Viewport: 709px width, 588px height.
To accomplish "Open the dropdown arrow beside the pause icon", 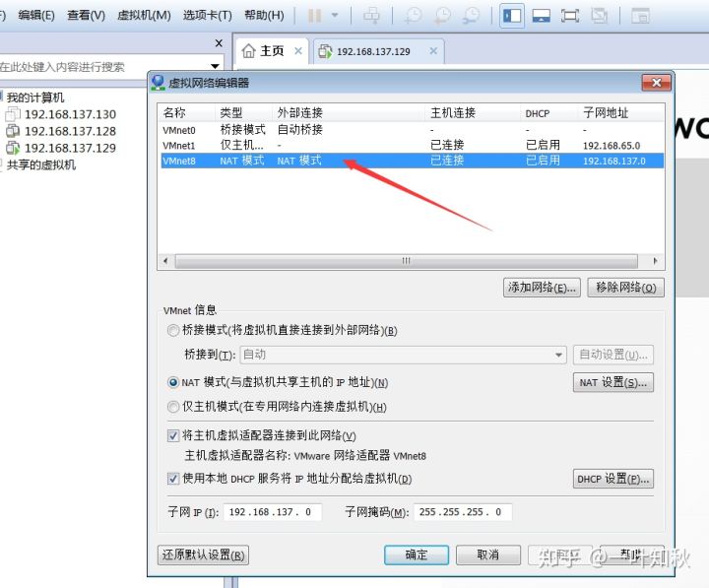I will (x=335, y=16).
